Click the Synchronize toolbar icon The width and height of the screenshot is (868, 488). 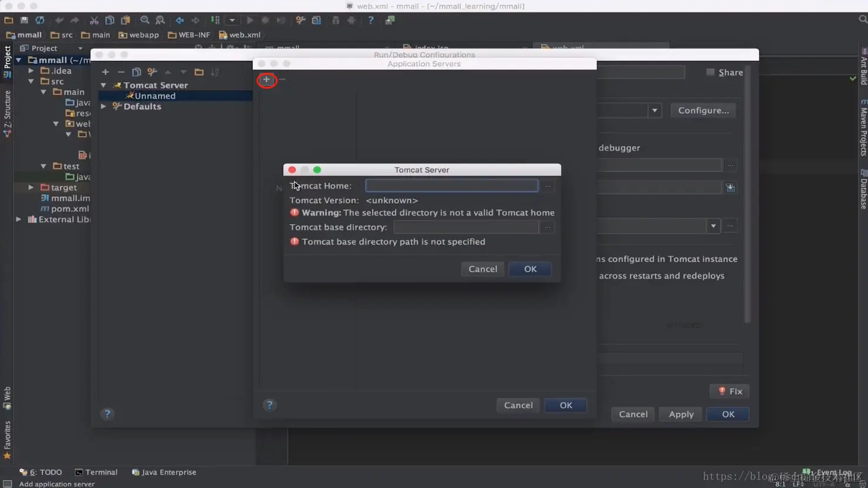[x=40, y=21]
